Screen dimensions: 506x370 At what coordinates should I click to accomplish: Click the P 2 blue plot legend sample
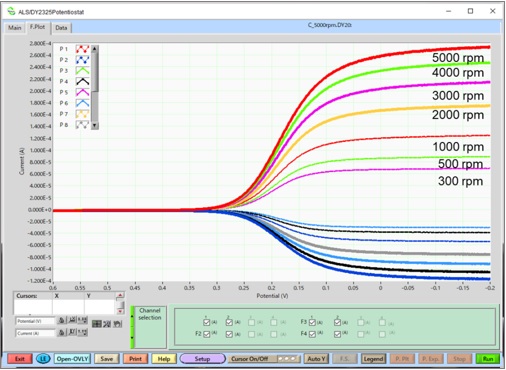click(x=82, y=60)
